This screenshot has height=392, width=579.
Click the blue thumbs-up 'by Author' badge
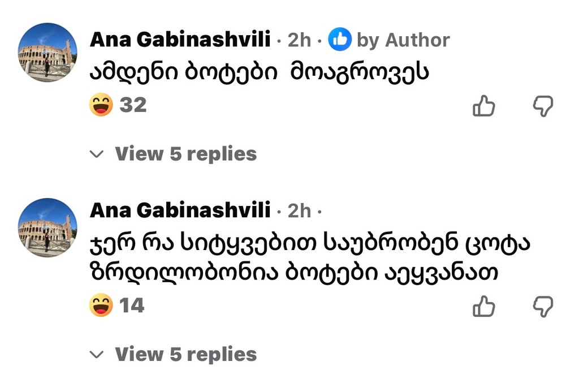point(340,40)
